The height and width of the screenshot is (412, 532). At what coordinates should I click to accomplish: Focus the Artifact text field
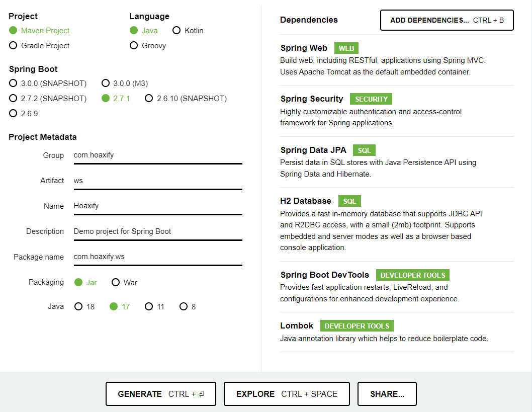pos(157,181)
